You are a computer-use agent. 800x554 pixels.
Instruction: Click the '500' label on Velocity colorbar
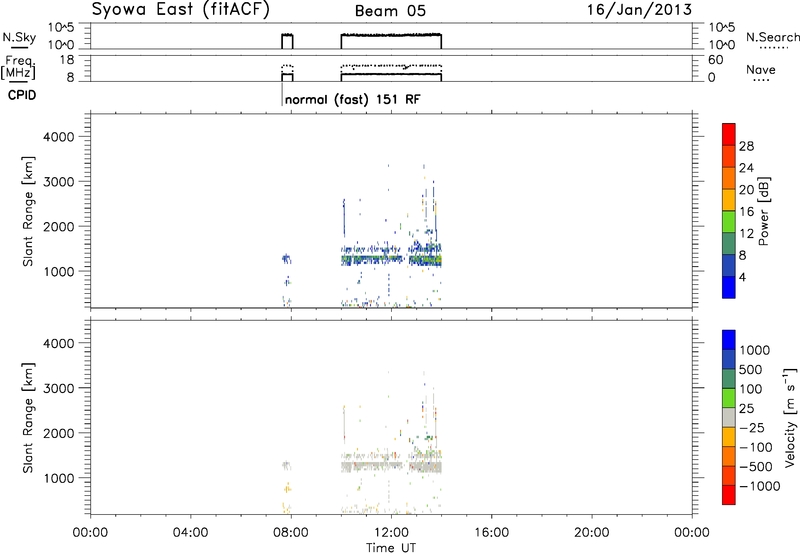coord(751,369)
